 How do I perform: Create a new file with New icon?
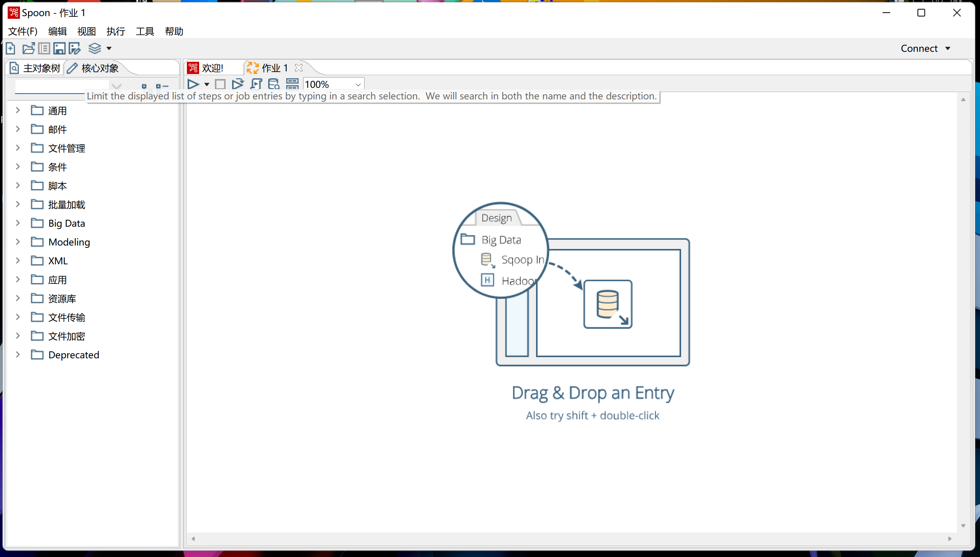click(x=11, y=48)
